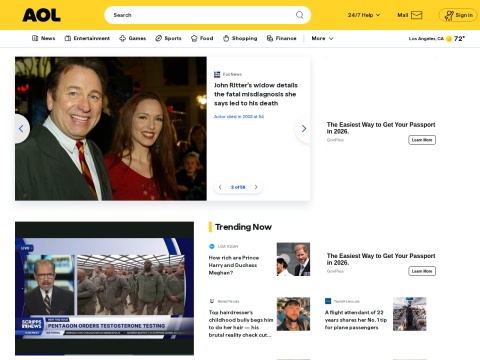Click 'Actor died in 2003 at 54' link
480x360 pixels.
tap(239, 117)
